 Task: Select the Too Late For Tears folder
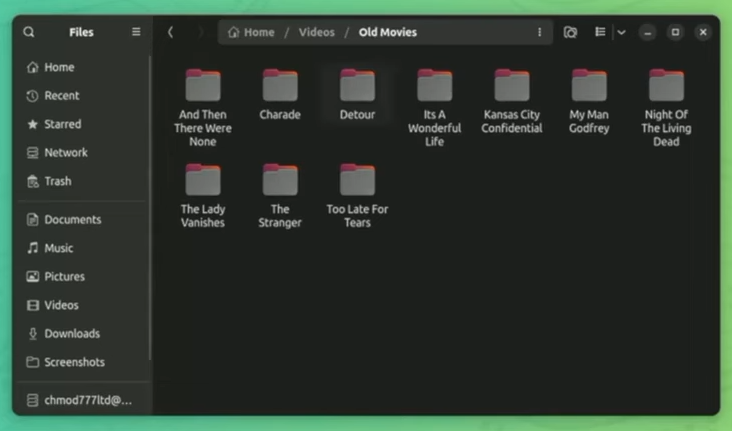(x=357, y=196)
